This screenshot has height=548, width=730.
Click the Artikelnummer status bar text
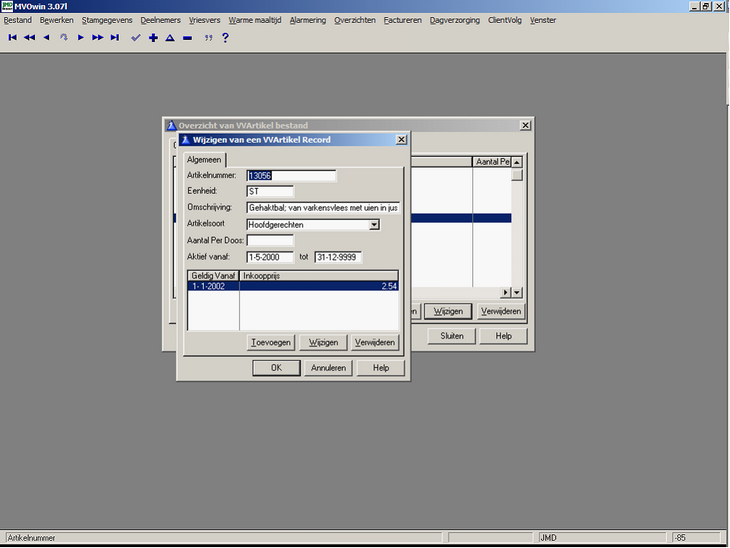(31, 538)
